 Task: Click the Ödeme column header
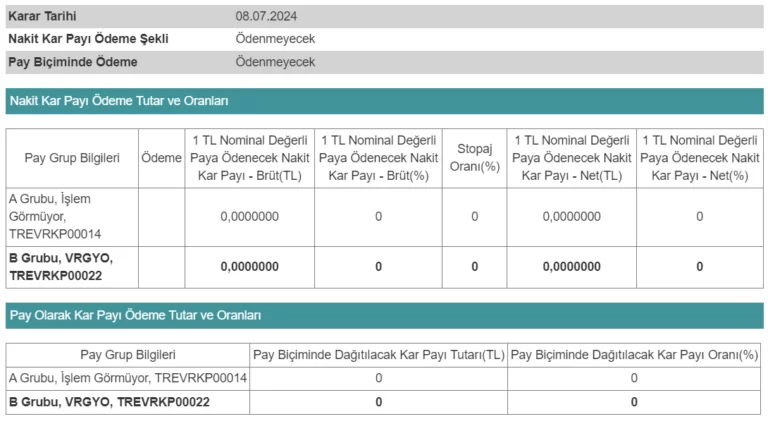(161, 158)
